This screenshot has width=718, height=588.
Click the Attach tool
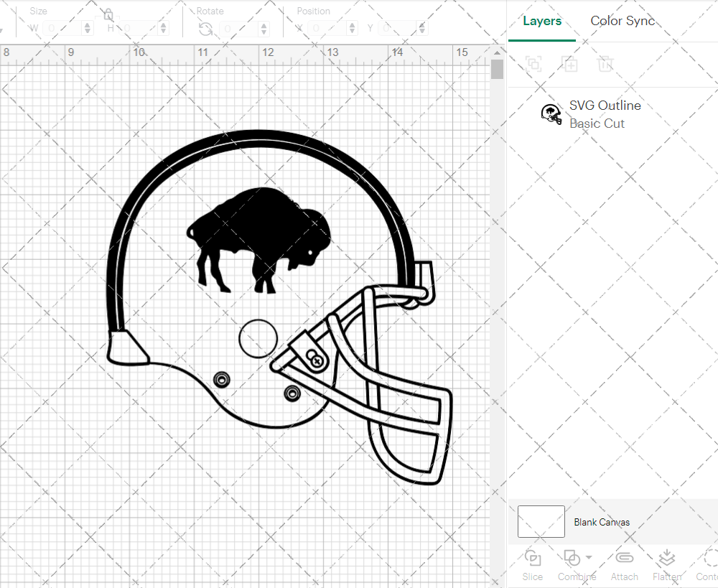tap(624, 565)
